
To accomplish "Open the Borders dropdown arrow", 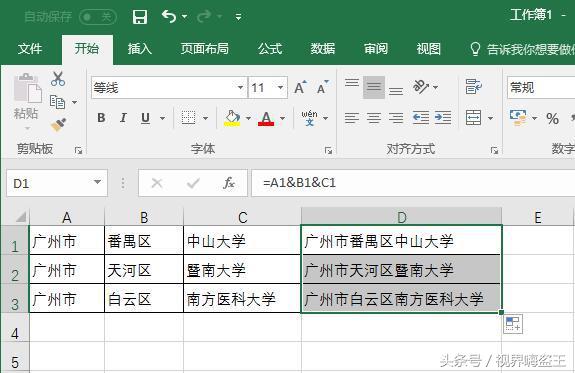I will (205, 118).
